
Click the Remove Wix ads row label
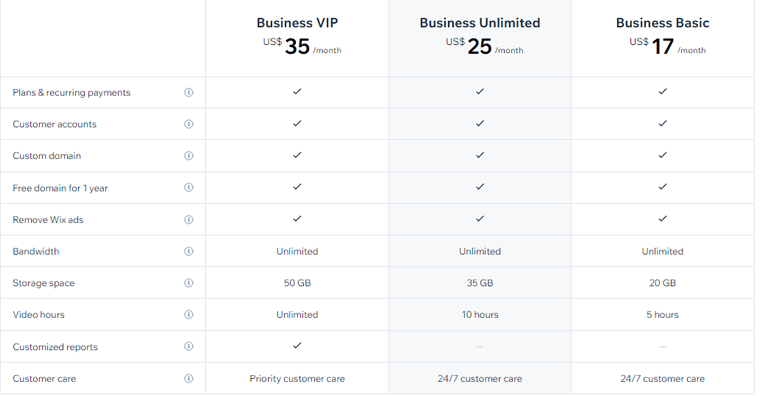coord(48,220)
